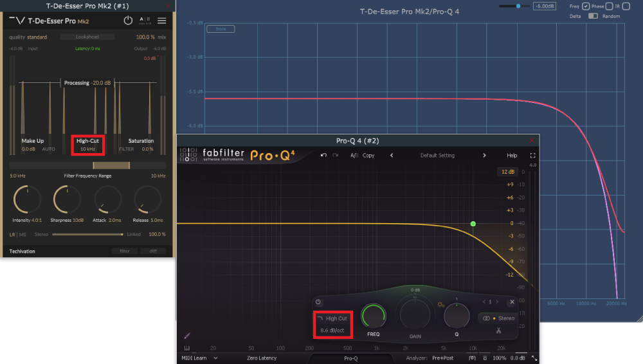Click the T-De-Esser logo mark
The image size is (643, 364).
click(17, 21)
